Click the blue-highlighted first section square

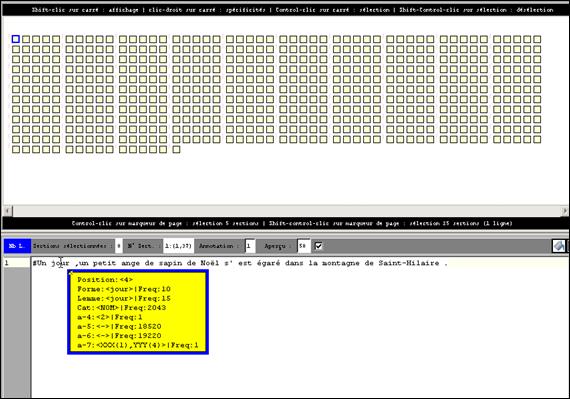click(16, 39)
